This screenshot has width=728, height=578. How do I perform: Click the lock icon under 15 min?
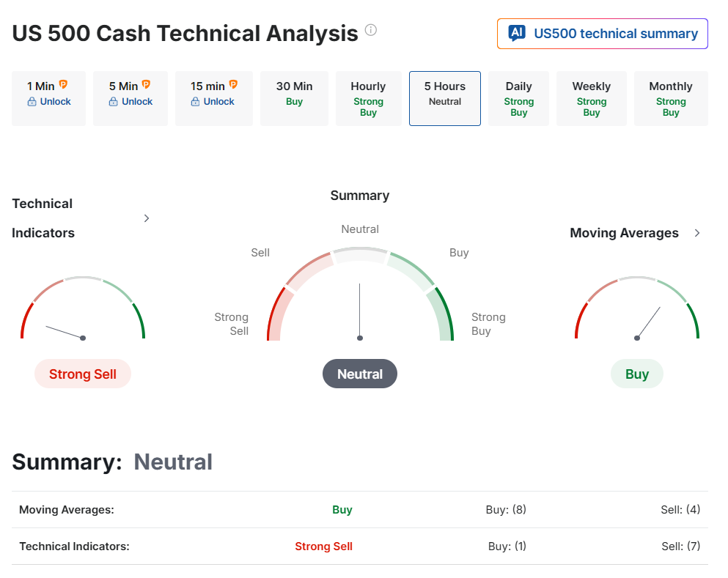pos(195,102)
